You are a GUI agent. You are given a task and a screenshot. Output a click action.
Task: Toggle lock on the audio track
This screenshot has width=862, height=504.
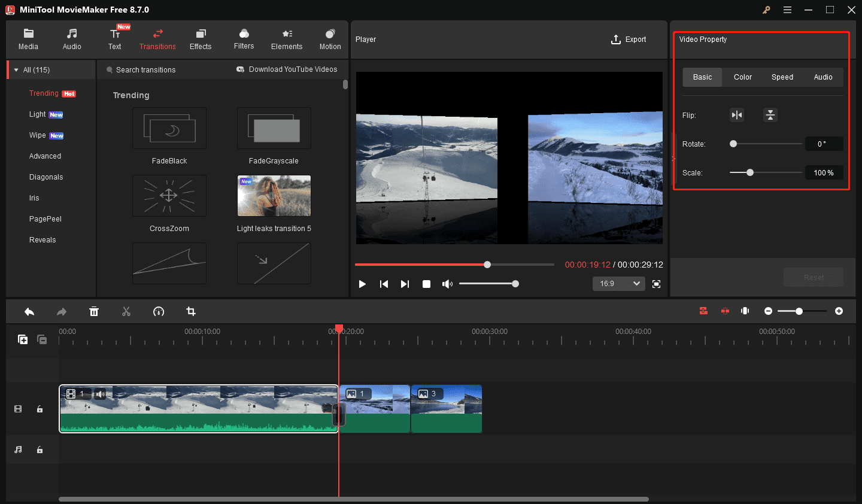(40, 450)
